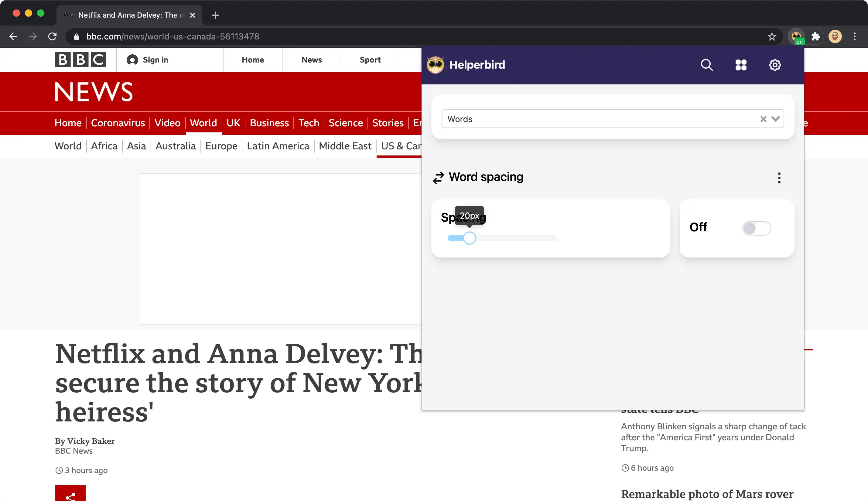The image size is (868, 501).
Task: Click author name By Vicky Baker
Action: tap(85, 441)
